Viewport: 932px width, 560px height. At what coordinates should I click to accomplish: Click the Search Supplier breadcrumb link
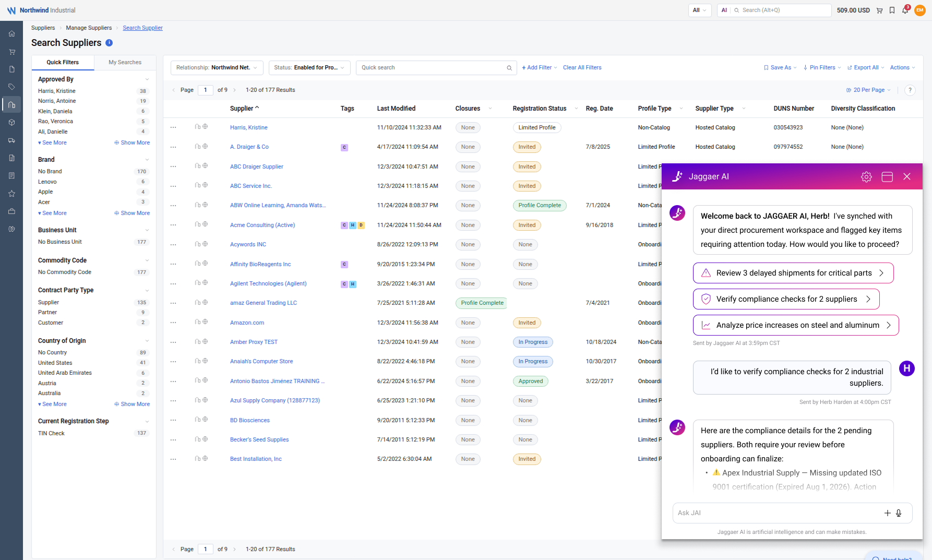coord(142,28)
